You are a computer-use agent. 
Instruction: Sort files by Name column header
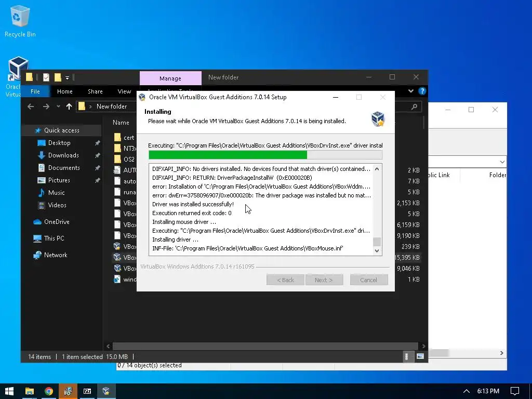(121, 123)
